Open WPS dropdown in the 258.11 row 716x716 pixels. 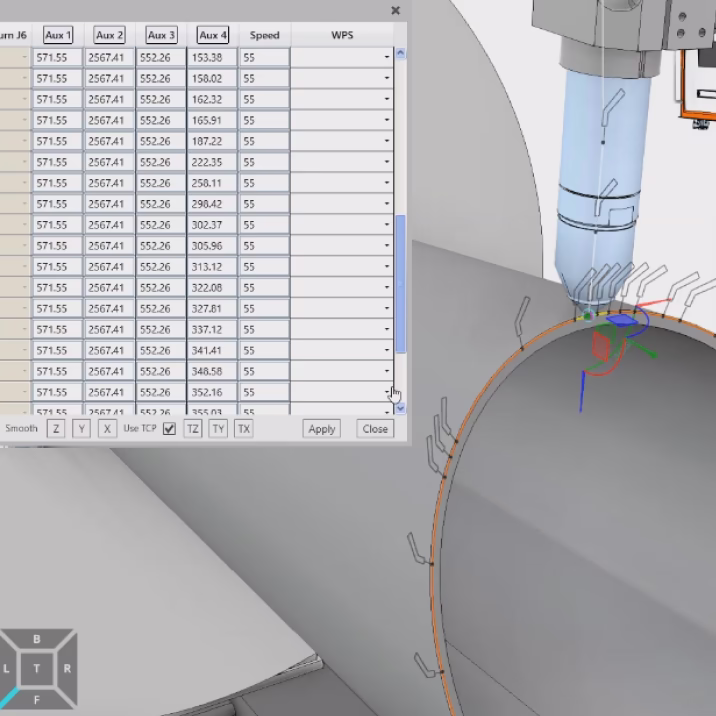(x=386, y=184)
